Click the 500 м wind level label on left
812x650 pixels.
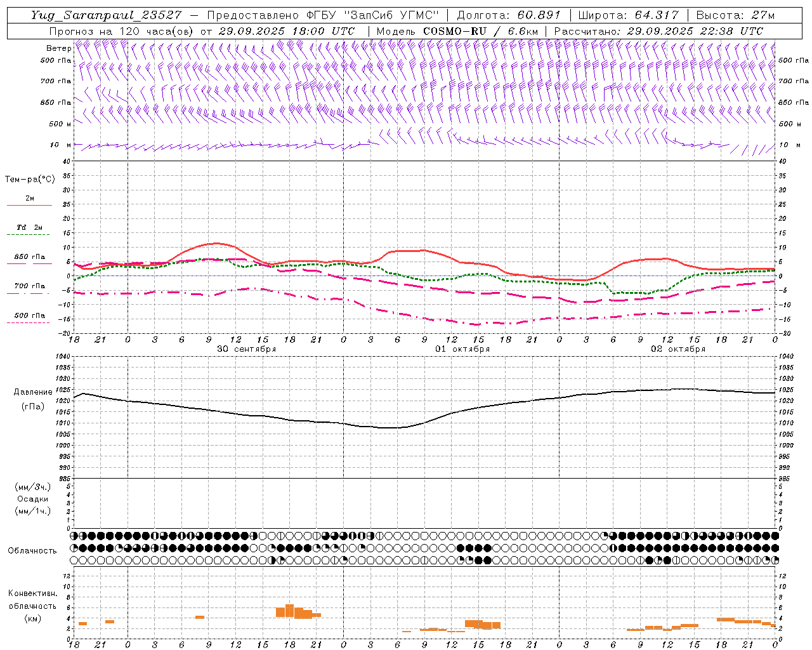tap(61, 124)
